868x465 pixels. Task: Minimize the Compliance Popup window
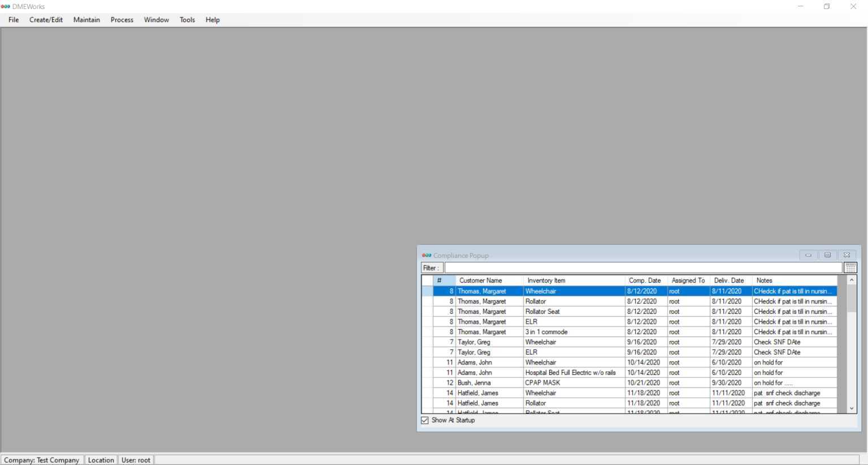808,255
